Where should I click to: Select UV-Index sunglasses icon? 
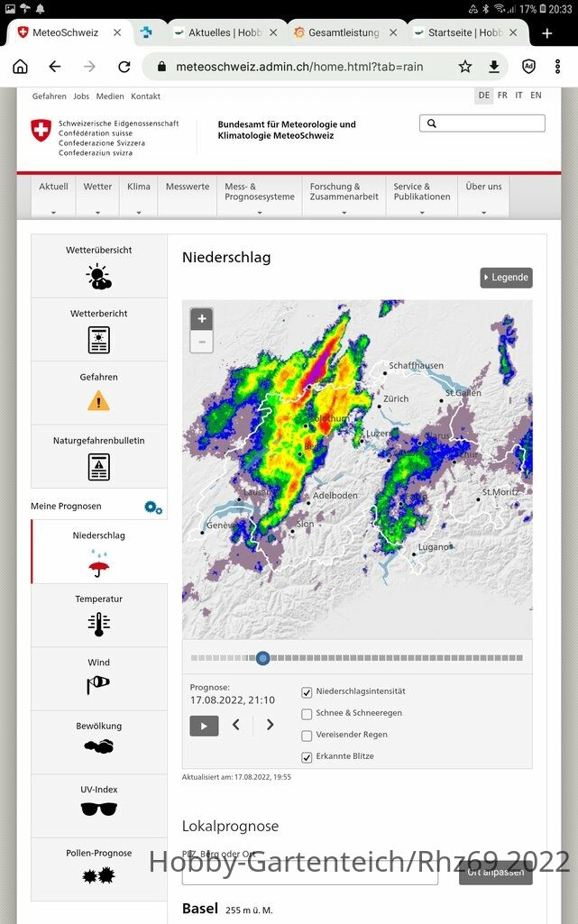98,810
